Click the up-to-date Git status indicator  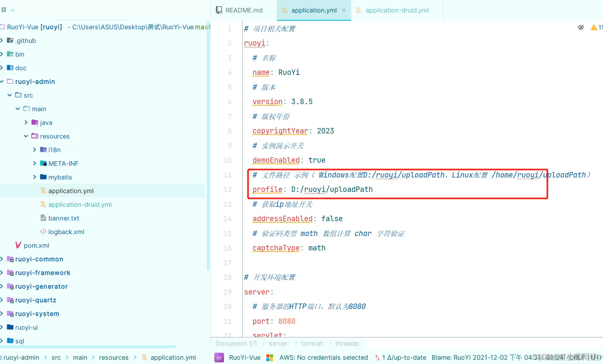tap(400, 357)
